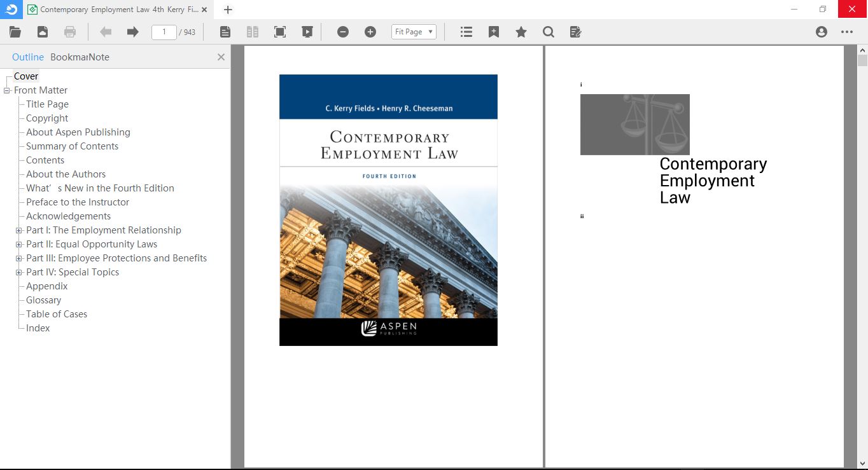This screenshot has width=868, height=470.
Task: Jump to Title Page
Action: tap(47, 104)
